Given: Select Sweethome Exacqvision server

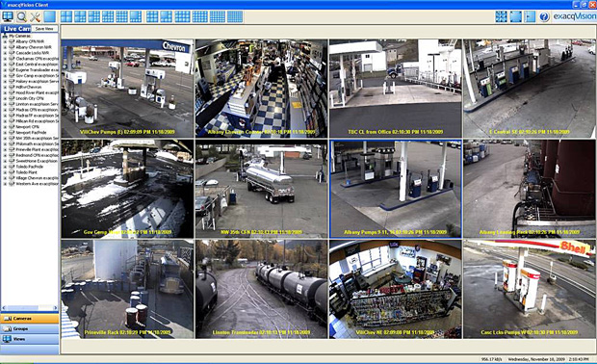Looking at the screenshot, I should pyautogui.click(x=37, y=161).
